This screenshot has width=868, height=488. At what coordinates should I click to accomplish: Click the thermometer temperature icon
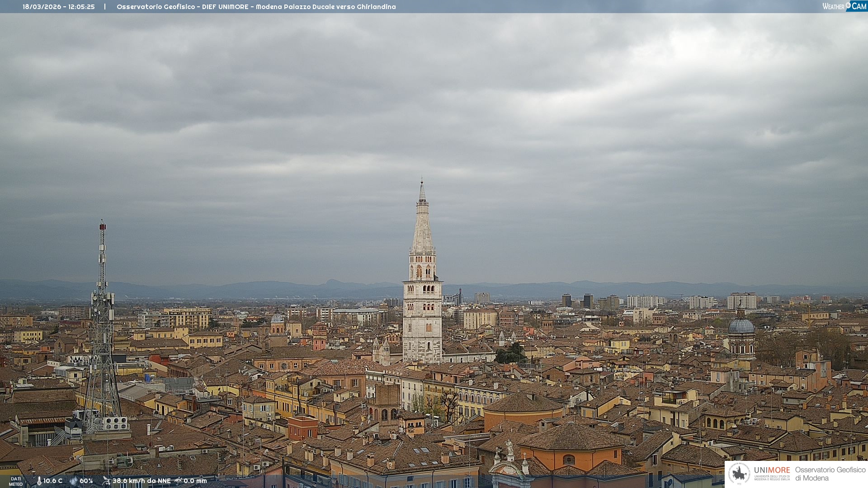[x=39, y=481]
